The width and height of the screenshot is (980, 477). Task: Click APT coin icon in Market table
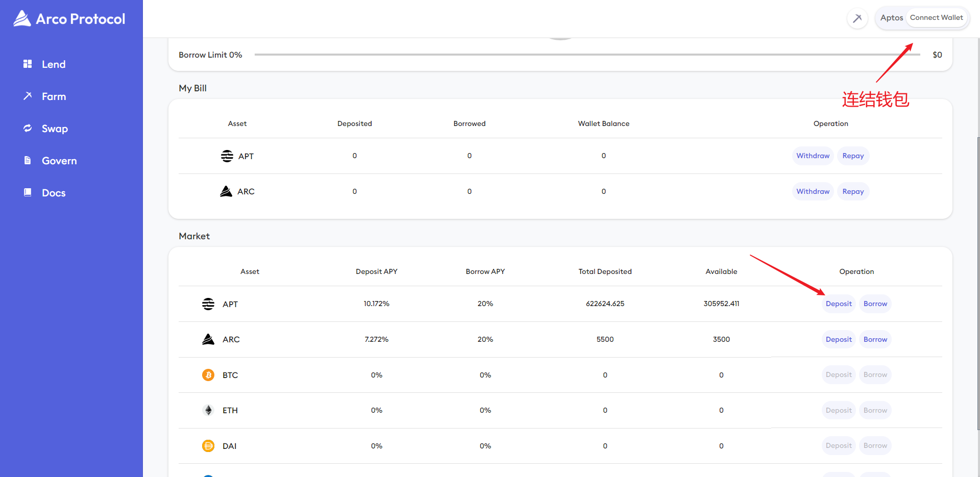(x=208, y=304)
